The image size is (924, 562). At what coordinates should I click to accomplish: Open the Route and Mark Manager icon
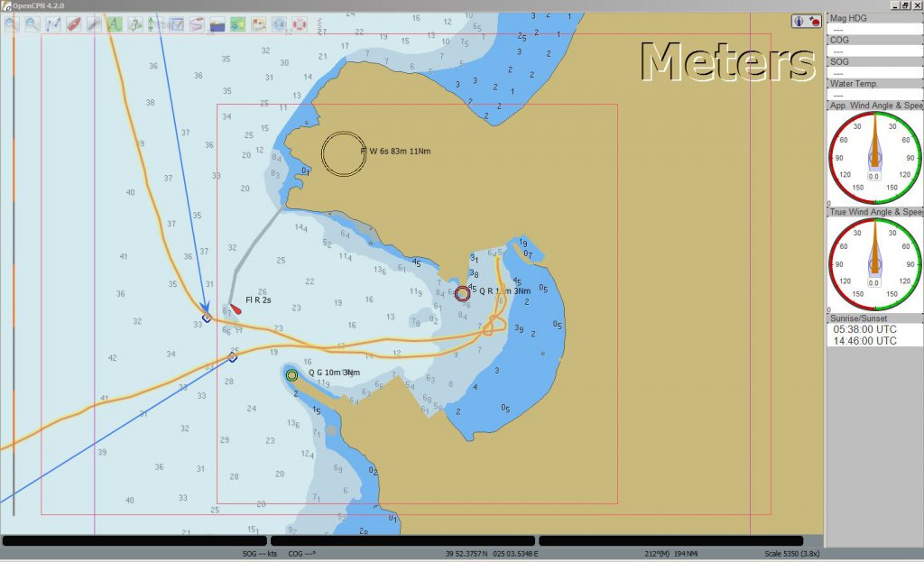(176, 24)
